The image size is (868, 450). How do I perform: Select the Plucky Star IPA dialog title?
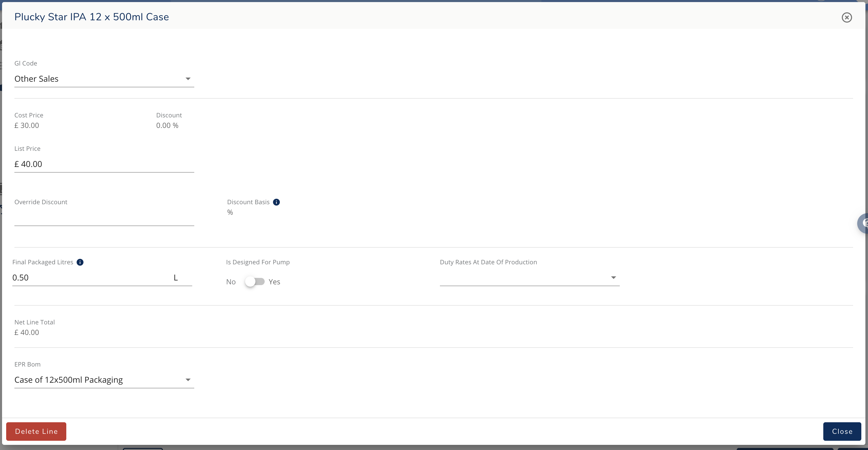[91, 16]
